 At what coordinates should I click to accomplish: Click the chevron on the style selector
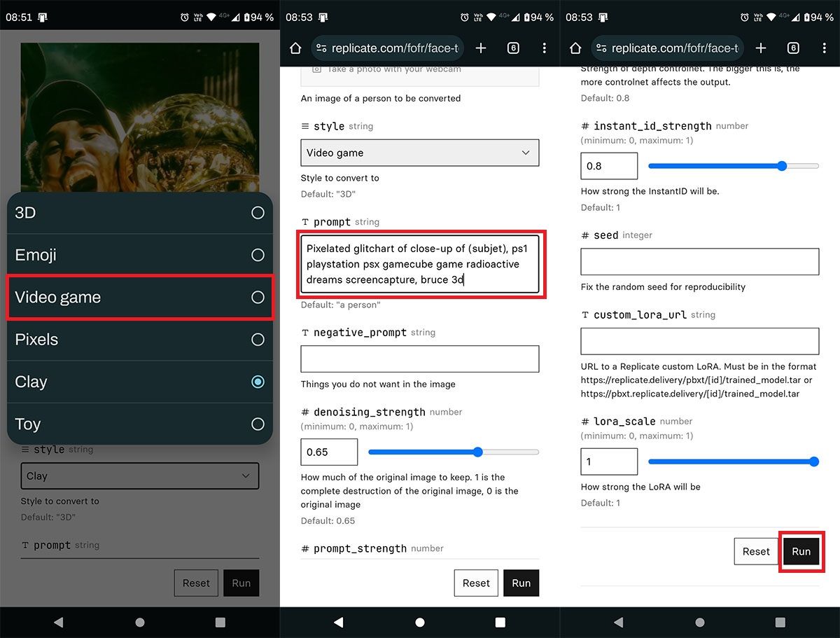click(x=524, y=153)
